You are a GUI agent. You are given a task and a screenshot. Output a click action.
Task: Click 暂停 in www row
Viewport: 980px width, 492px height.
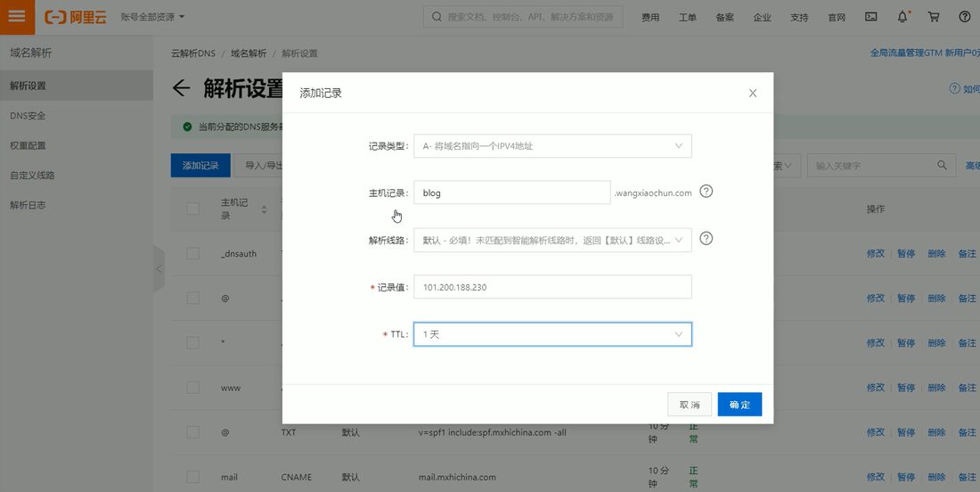(x=906, y=388)
